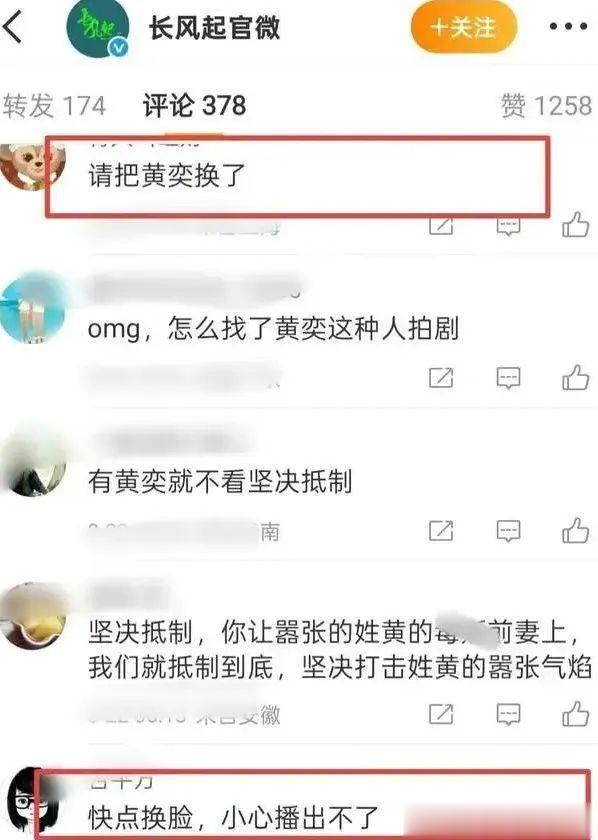Open the 赞 1258 likes tab
This screenshot has height=840, width=598.
click(x=547, y=106)
